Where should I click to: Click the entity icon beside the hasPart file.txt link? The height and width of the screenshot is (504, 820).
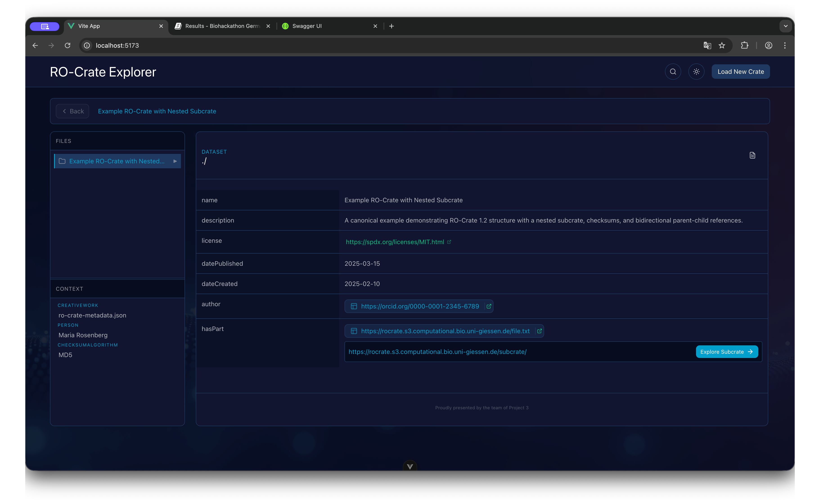point(354,331)
